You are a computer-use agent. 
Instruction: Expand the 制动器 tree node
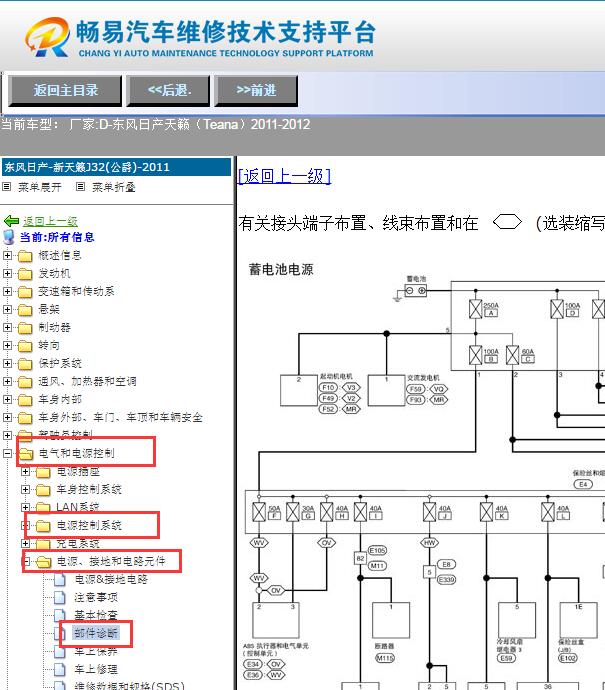(x=7, y=327)
